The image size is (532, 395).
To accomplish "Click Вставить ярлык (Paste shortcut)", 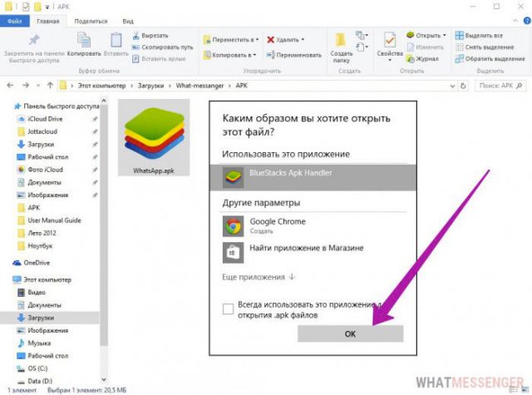I will coord(159,59).
